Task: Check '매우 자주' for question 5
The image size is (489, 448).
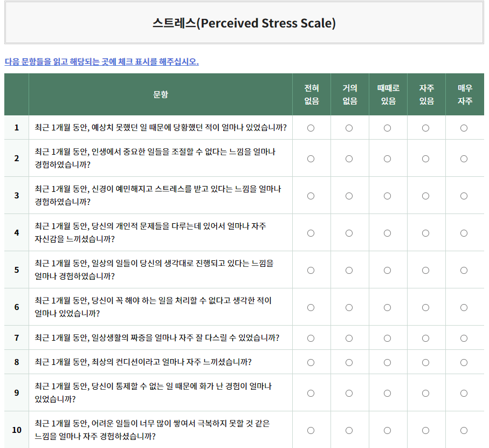Action: coord(464,270)
